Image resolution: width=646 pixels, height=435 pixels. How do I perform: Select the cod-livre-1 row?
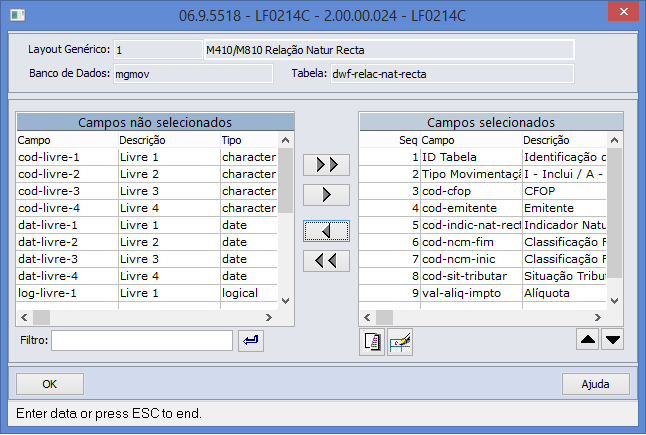(x=147, y=157)
